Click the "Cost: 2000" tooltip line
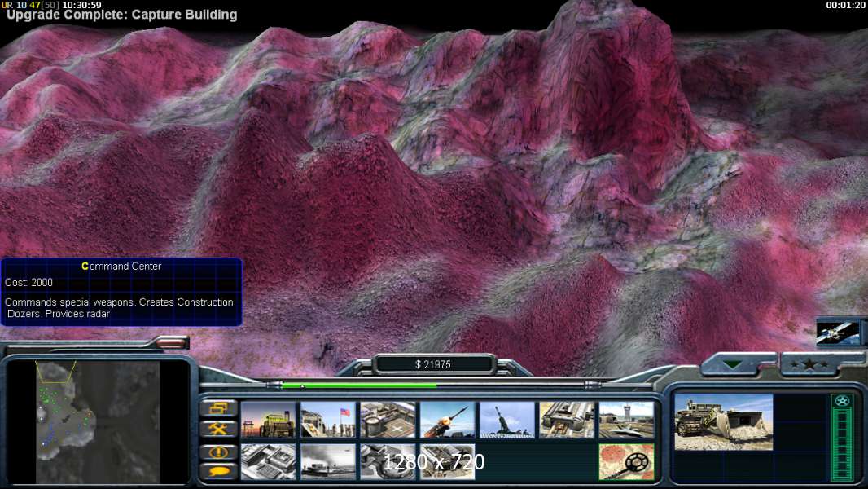868x489 pixels. tap(28, 283)
